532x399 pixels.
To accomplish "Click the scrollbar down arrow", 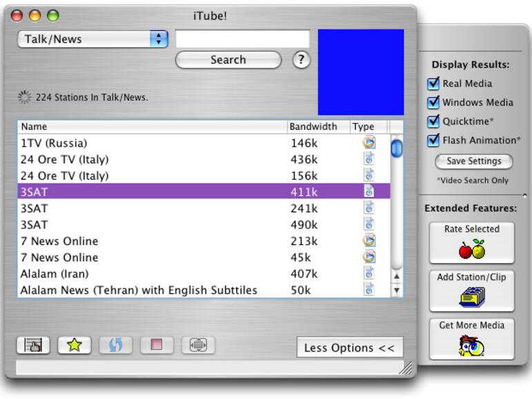I will (397, 290).
